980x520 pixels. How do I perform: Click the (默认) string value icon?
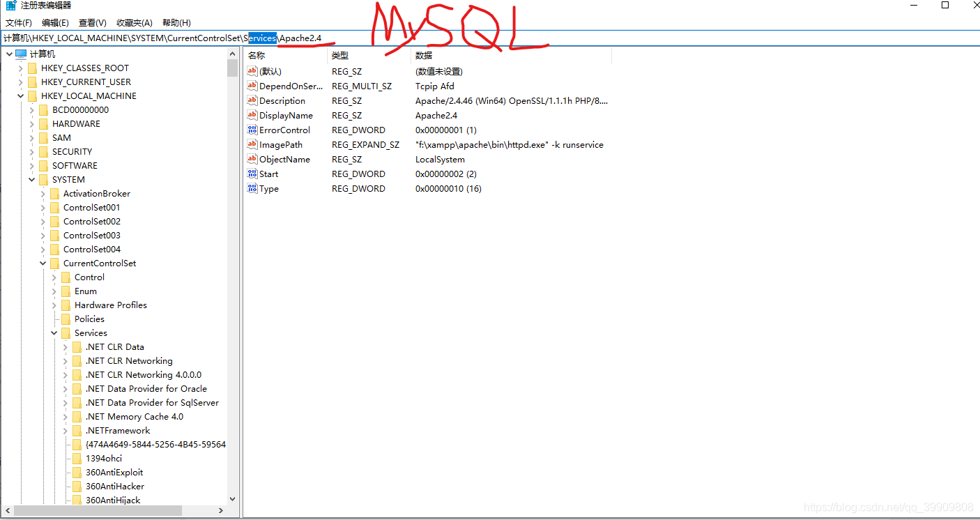[x=252, y=71]
